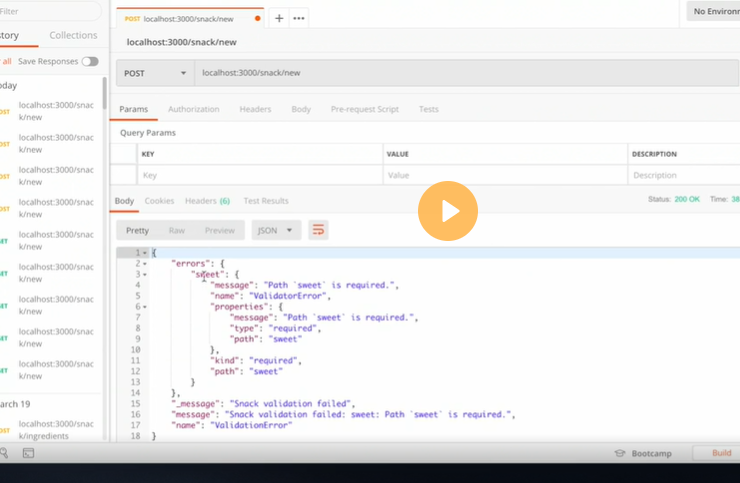Click the Build button in bottom bar

click(x=720, y=453)
